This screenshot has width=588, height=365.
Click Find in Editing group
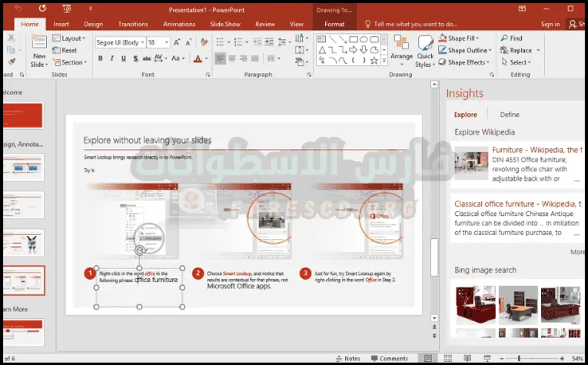[x=512, y=38]
